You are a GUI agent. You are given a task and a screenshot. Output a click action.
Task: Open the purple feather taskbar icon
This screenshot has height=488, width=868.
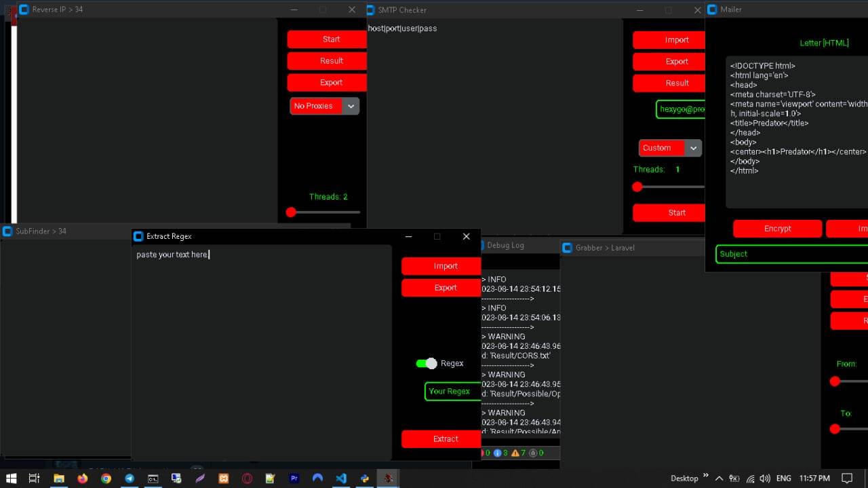pos(200,478)
